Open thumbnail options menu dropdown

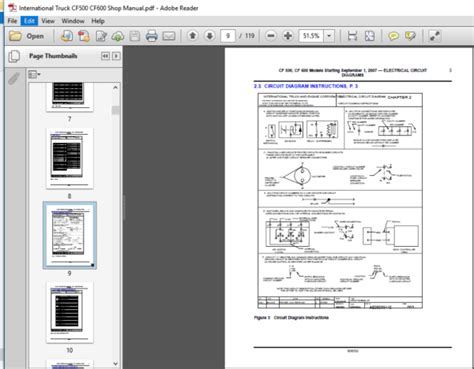point(34,74)
